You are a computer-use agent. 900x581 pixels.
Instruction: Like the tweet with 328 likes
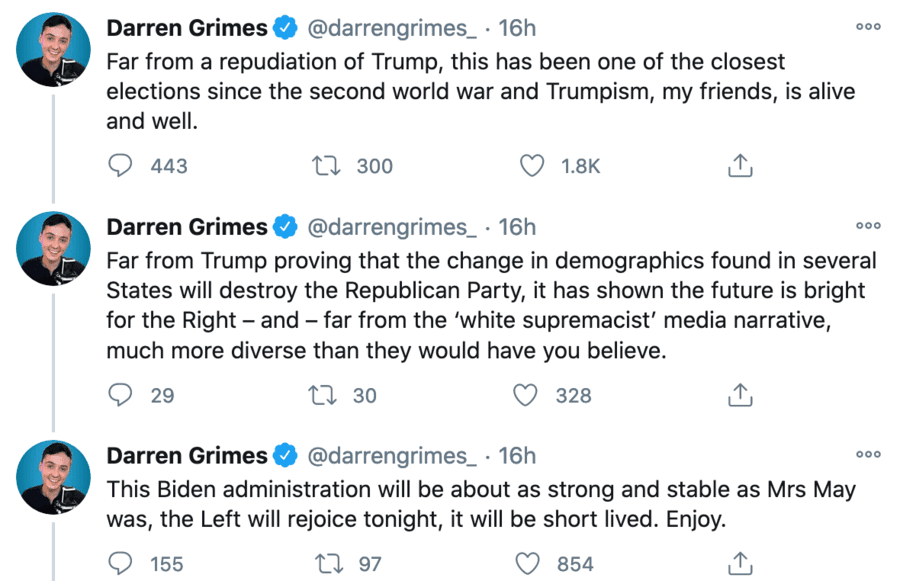coord(527,395)
